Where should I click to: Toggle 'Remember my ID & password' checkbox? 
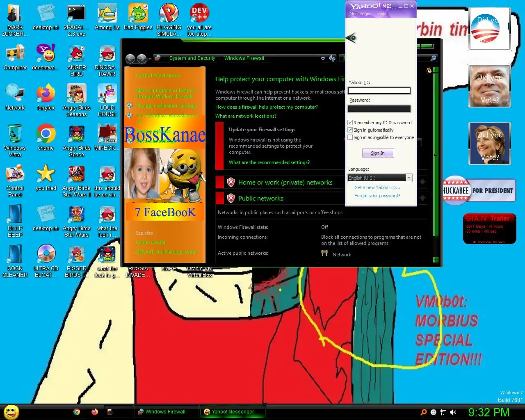click(x=350, y=122)
